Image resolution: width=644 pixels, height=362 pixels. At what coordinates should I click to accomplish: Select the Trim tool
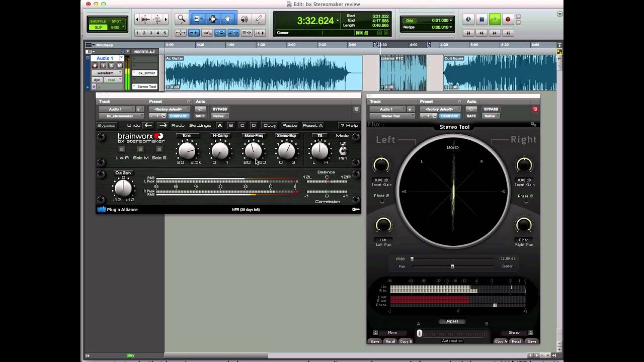[198, 20]
